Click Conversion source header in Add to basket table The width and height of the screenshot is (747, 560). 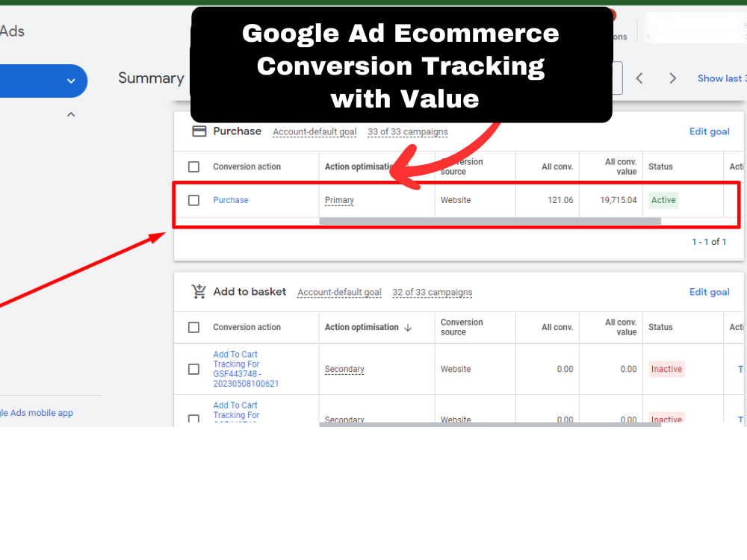(462, 327)
